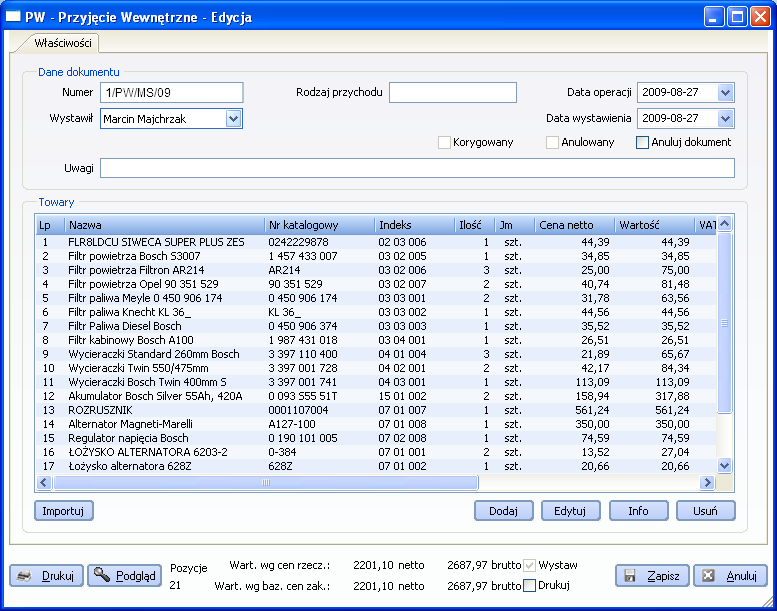Maximize the PW document window
777x611 pixels.
click(737, 17)
